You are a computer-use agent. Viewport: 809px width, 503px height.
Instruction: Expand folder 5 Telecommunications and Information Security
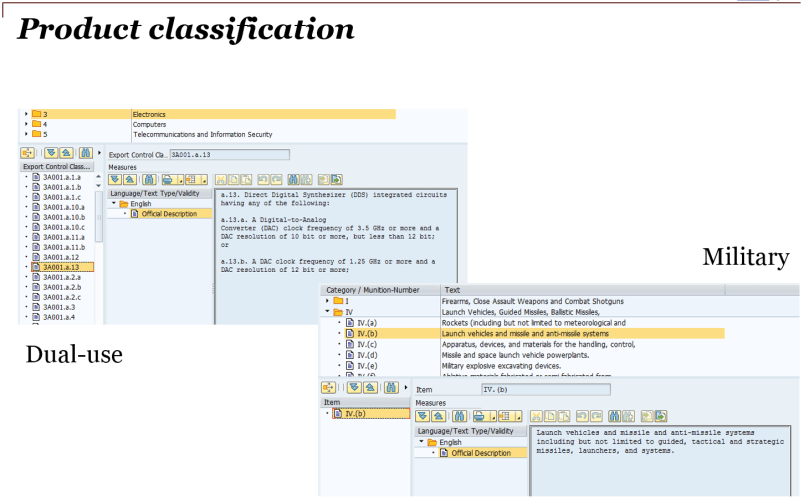coord(26,134)
